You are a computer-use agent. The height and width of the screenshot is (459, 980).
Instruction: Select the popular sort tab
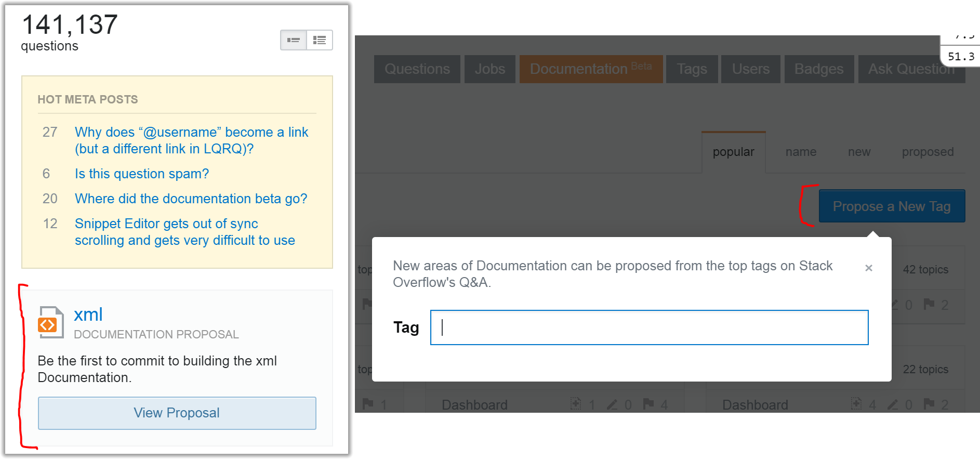point(733,152)
